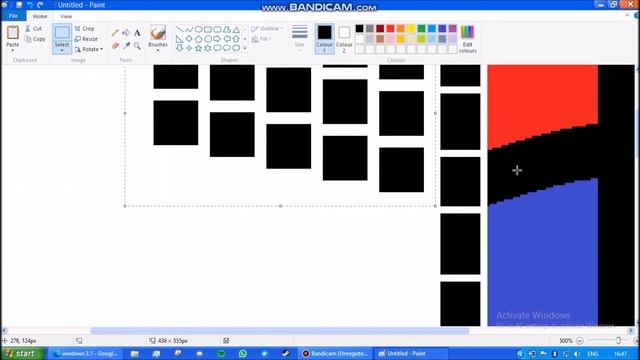This screenshot has width=640, height=360.
Task: Pick the green palette colour
Action: click(x=421, y=29)
